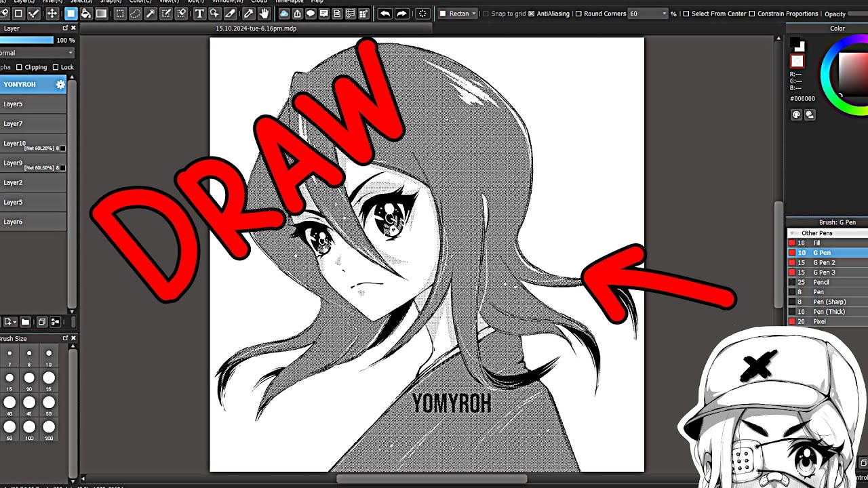The height and width of the screenshot is (488, 868).
Task: Open the new layer dropdown arrow
Action: [14, 322]
